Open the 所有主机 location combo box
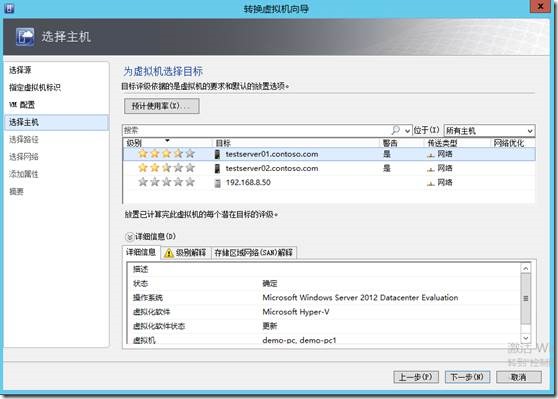Image resolution: width=558 pixels, height=399 pixels. (490, 131)
